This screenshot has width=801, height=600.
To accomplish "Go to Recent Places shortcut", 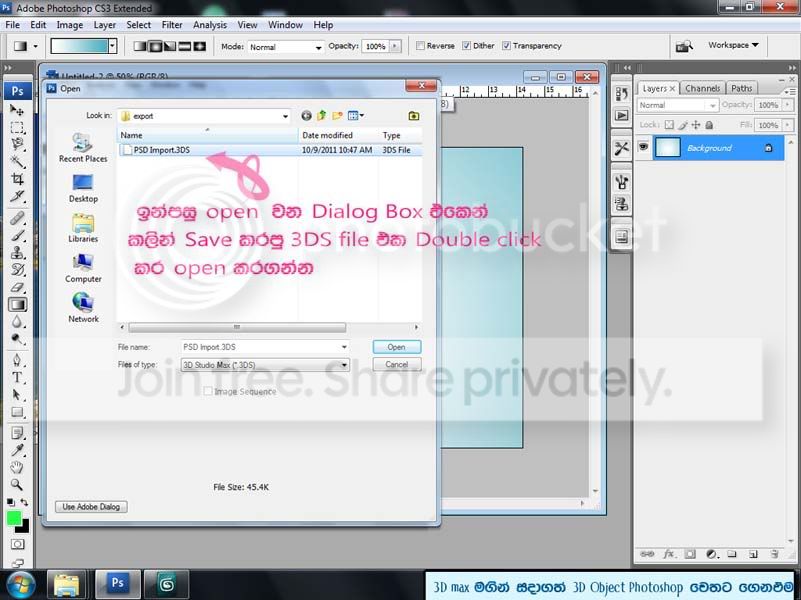I will point(83,148).
